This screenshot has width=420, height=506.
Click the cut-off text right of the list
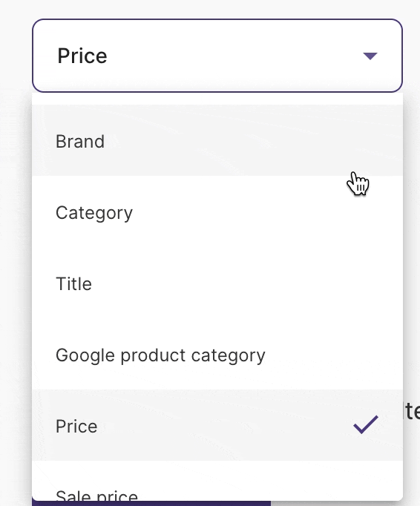(x=412, y=411)
